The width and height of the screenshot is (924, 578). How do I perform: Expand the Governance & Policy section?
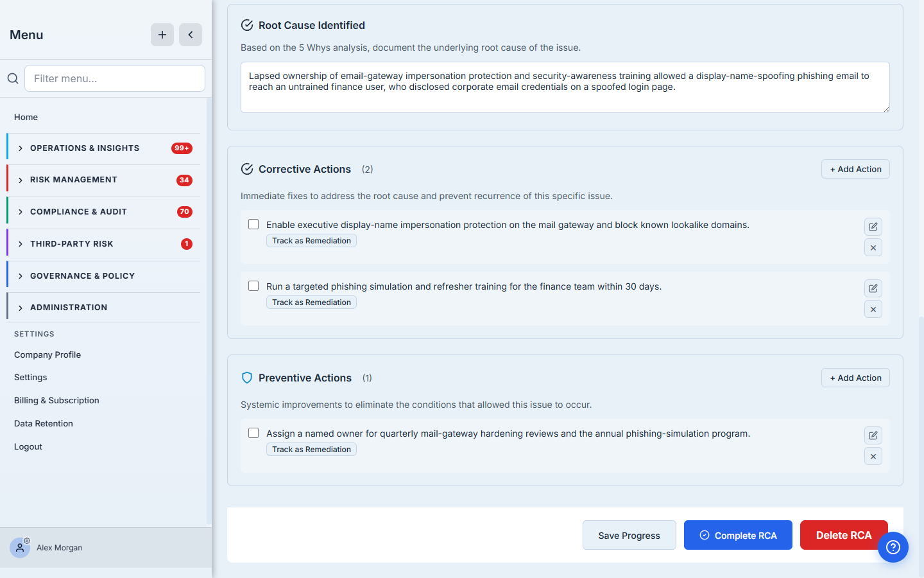(x=103, y=276)
